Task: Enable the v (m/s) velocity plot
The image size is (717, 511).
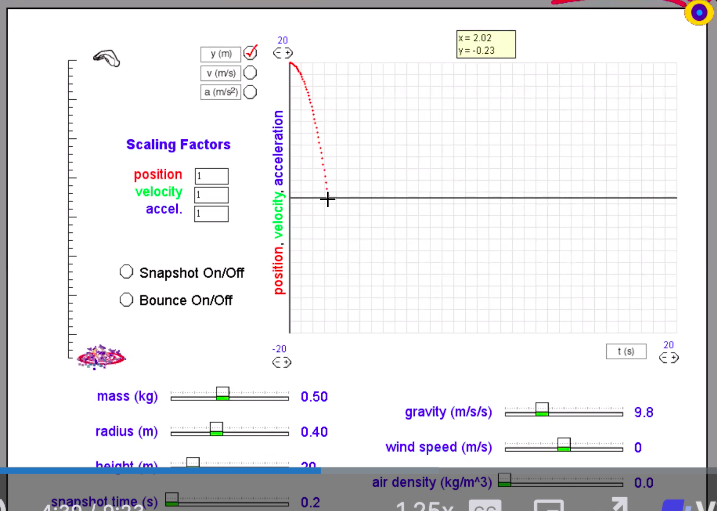Action: (250, 73)
